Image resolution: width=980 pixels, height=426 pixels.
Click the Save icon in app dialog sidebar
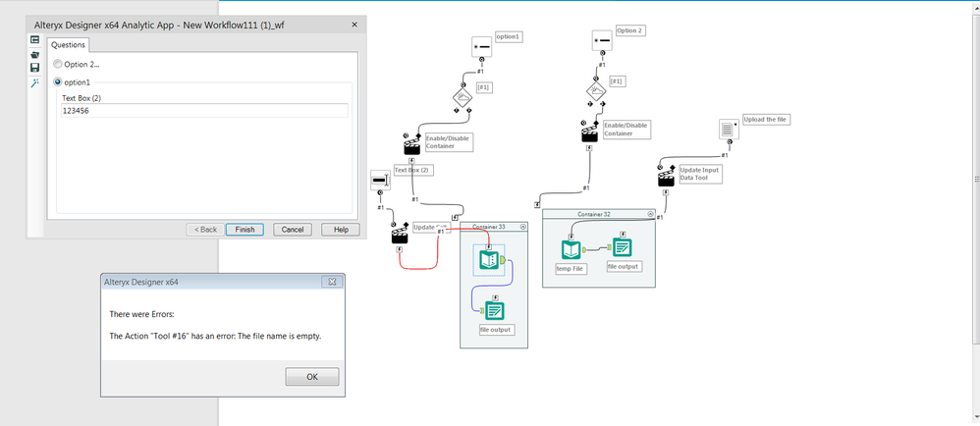[x=35, y=68]
